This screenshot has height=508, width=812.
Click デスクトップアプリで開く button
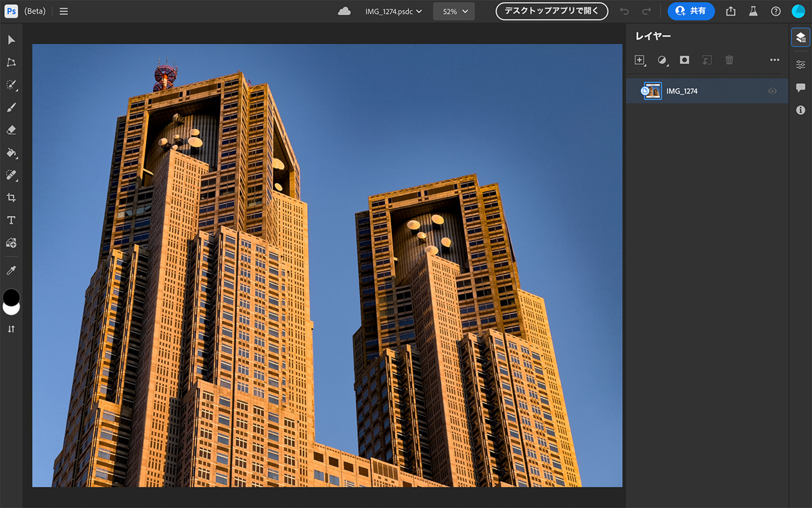click(551, 12)
